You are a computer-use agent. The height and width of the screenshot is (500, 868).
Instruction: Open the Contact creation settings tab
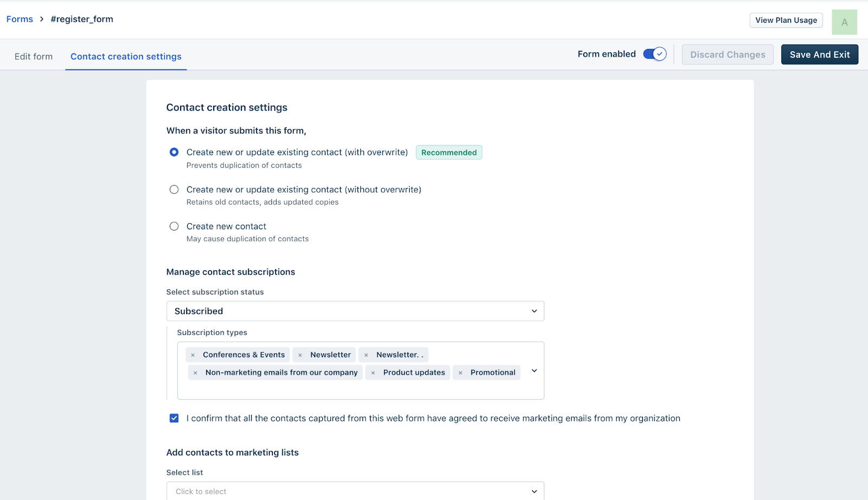click(x=126, y=56)
